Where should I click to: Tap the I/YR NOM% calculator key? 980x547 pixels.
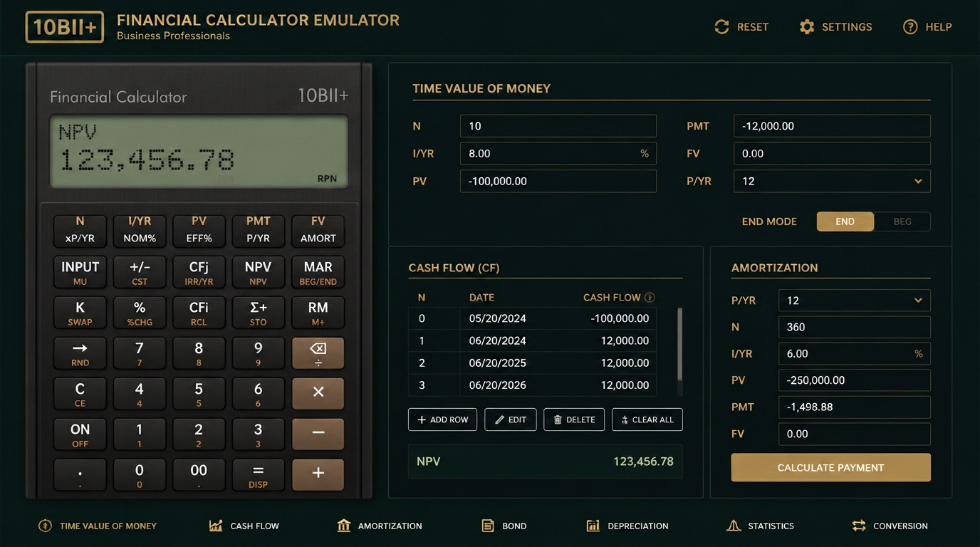coord(140,231)
